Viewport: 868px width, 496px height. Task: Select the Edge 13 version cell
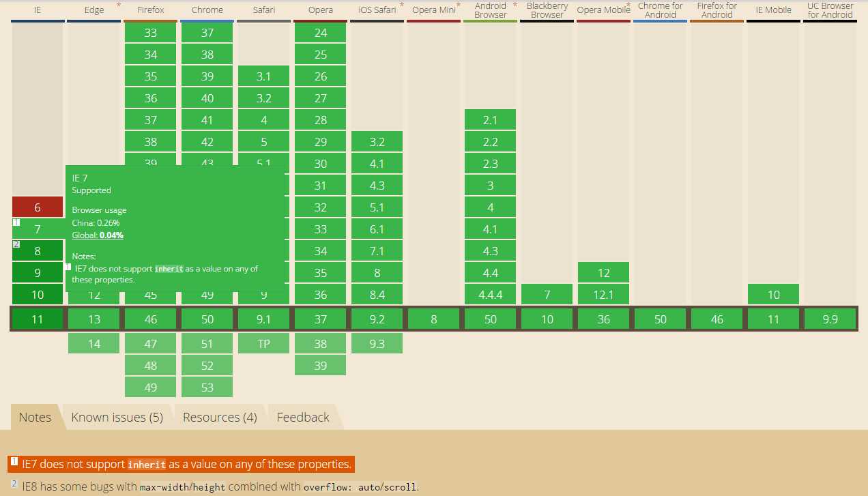tap(94, 319)
